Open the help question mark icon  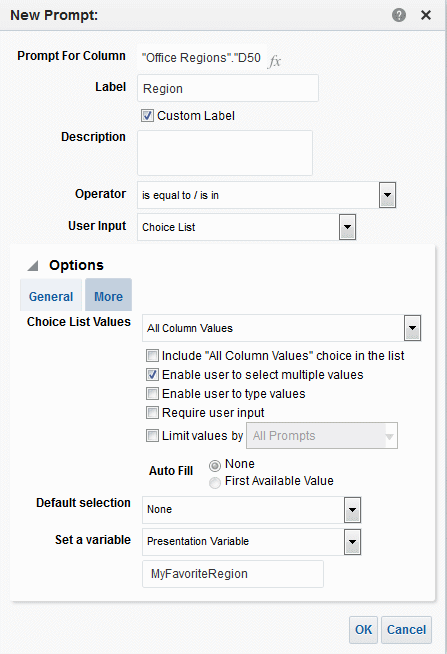[x=399, y=15]
